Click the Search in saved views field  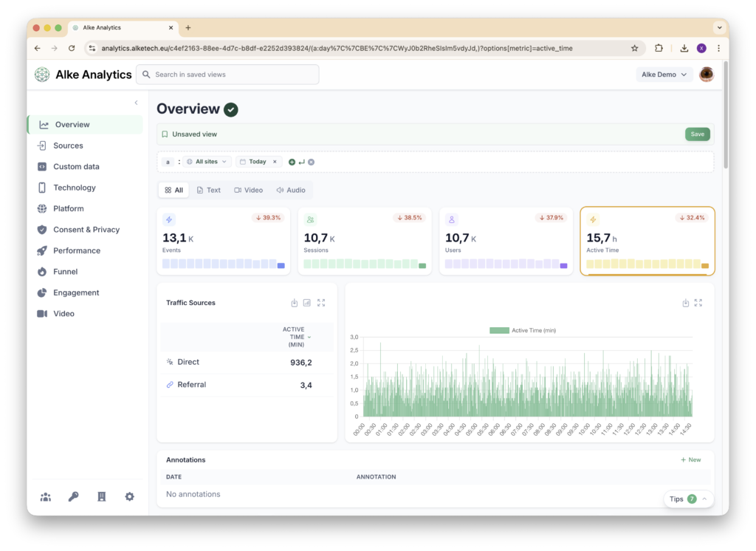227,75
